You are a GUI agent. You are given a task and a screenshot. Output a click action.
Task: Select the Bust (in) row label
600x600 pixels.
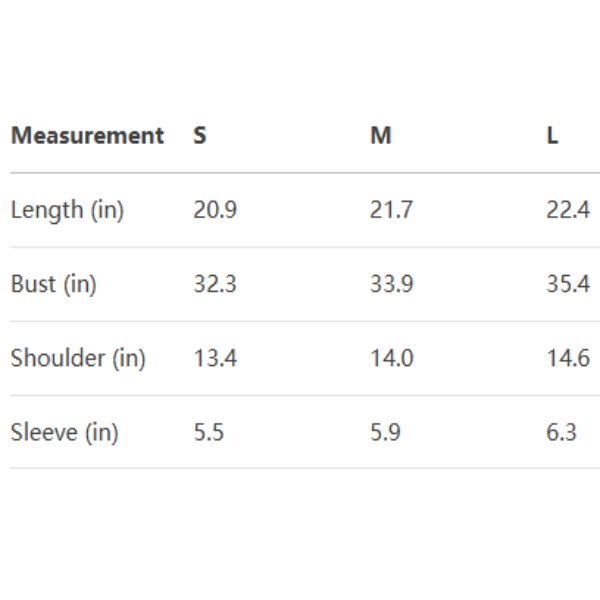click(54, 284)
